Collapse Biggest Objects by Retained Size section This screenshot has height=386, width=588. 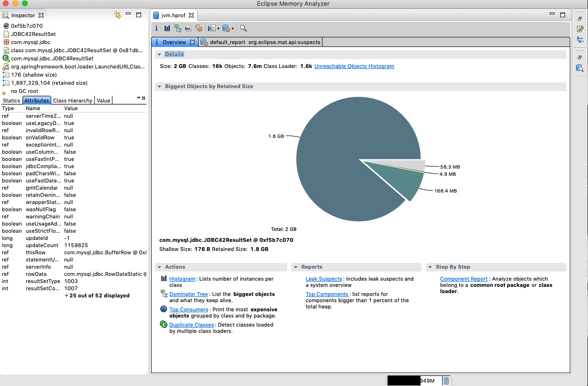tap(159, 87)
